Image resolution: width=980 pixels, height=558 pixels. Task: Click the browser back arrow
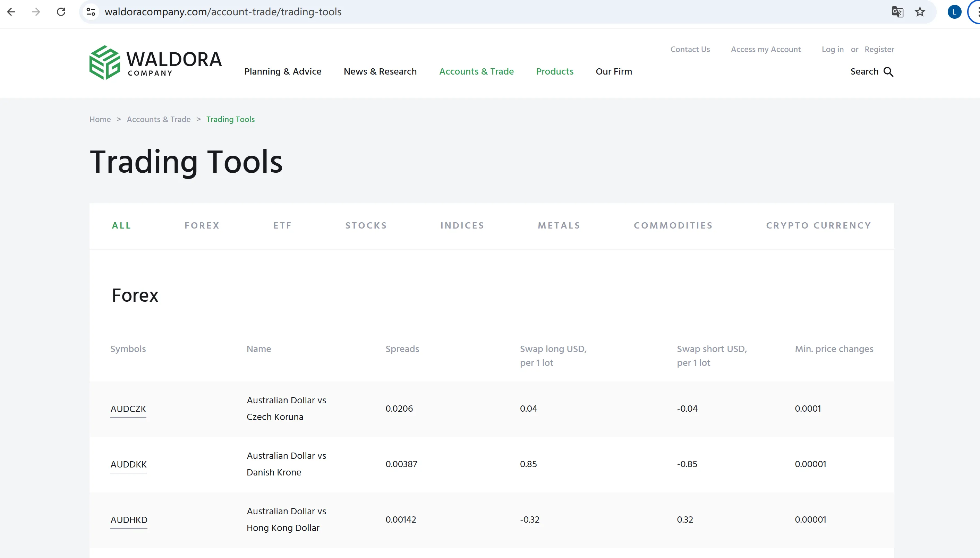(x=11, y=12)
